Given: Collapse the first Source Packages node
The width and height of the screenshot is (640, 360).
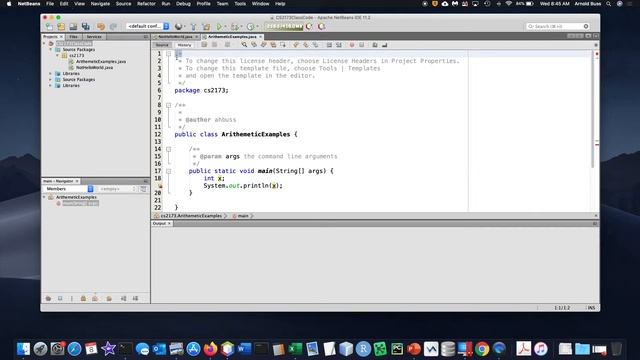Looking at the screenshot, I should pyautogui.click(x=51, y=49).
